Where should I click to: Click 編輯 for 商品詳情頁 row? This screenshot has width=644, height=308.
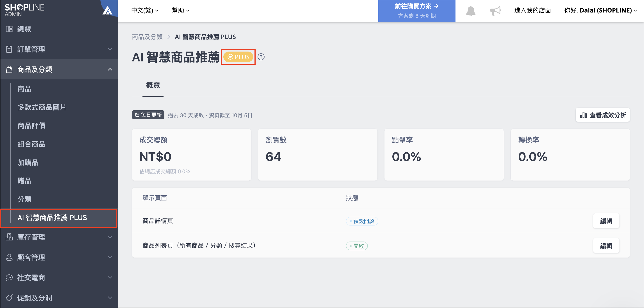click(x=606, y=221)
